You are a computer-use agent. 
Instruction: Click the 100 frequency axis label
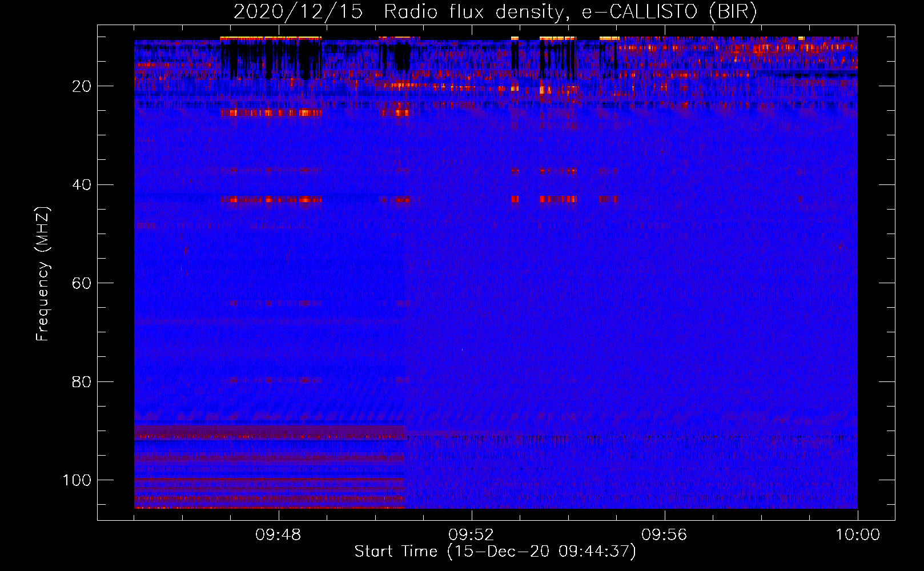coord(77,480)
